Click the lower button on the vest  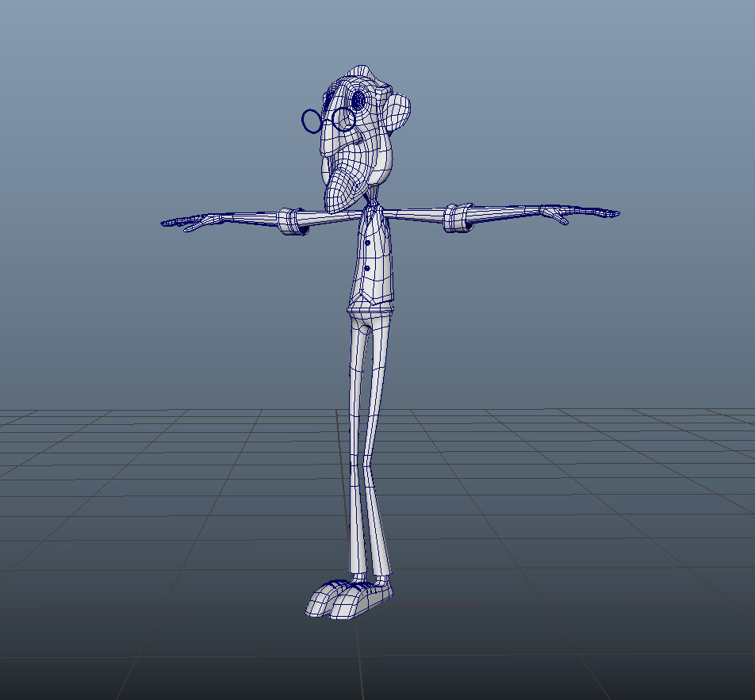coord(367,268)
